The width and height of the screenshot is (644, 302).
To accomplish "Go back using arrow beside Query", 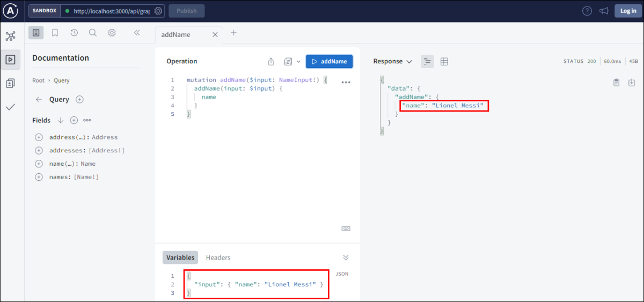I will (39, 99).
